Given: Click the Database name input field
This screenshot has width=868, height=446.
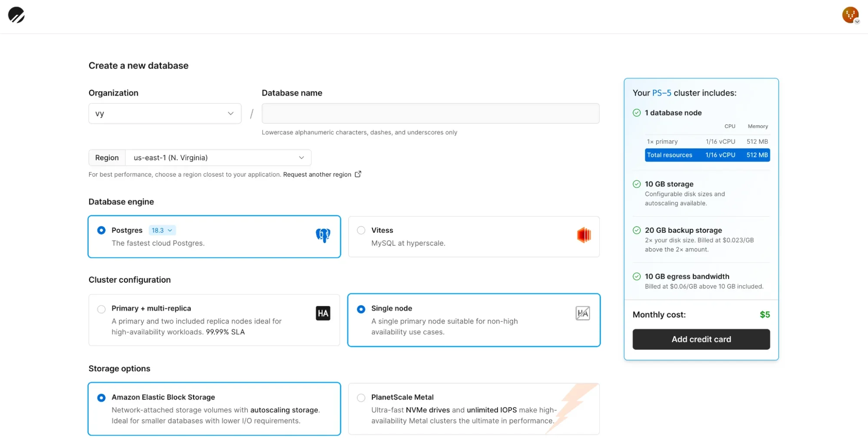Looking at the screenshot, I should (430, 113).
